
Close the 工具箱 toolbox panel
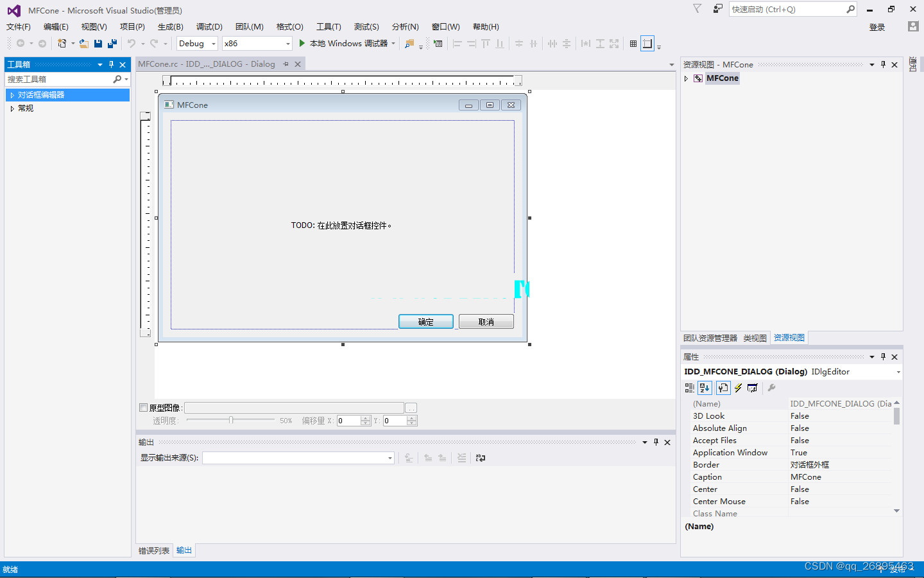[123, 64]
